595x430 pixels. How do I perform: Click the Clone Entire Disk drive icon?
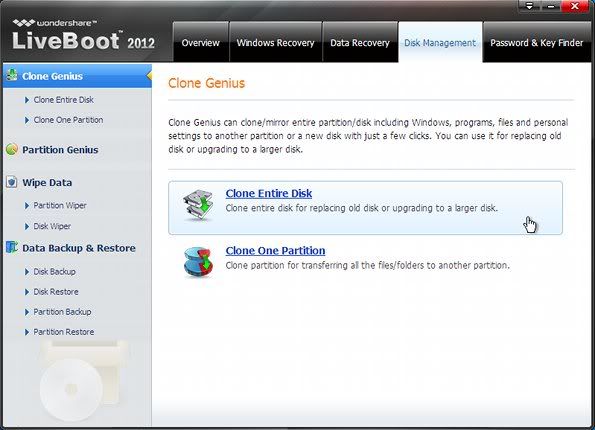point(198,205)
